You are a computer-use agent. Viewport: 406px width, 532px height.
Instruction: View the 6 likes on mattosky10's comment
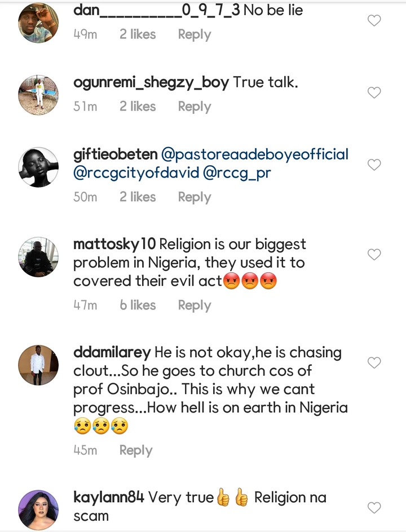click(x=138, y=305)
